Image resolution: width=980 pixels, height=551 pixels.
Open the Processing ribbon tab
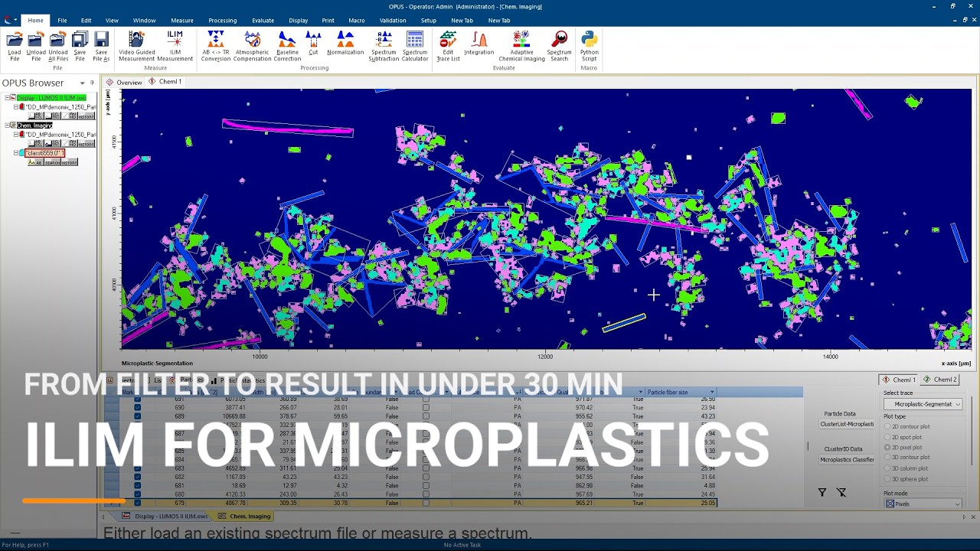(222, 21)
